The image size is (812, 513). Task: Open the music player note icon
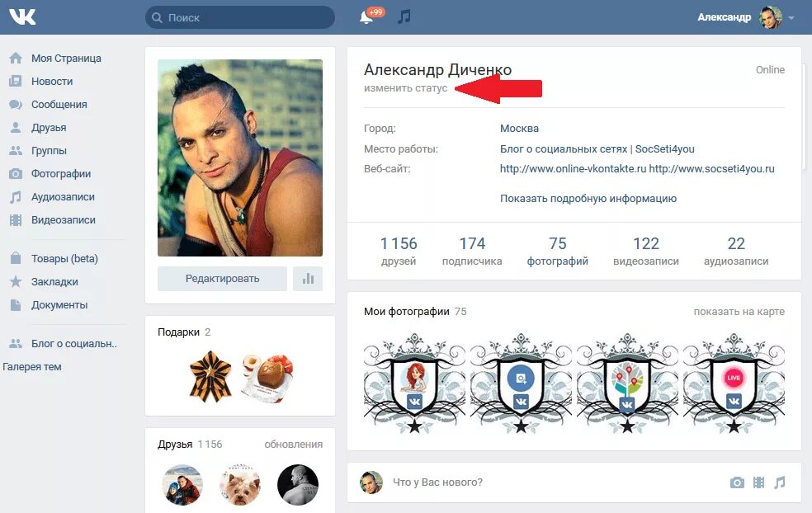tap(404, 16)
